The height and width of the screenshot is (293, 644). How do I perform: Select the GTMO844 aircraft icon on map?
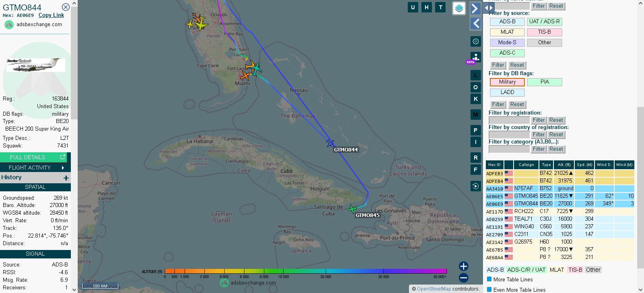click(x=330, y=143)
